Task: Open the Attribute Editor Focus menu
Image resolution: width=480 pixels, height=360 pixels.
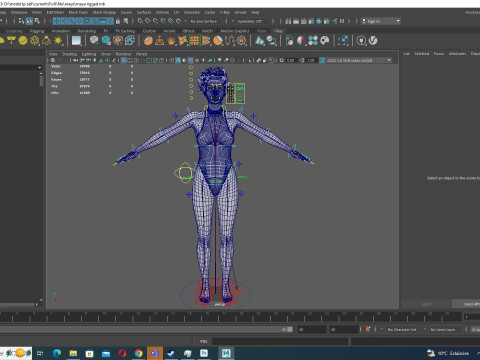Action: (439, 53)
